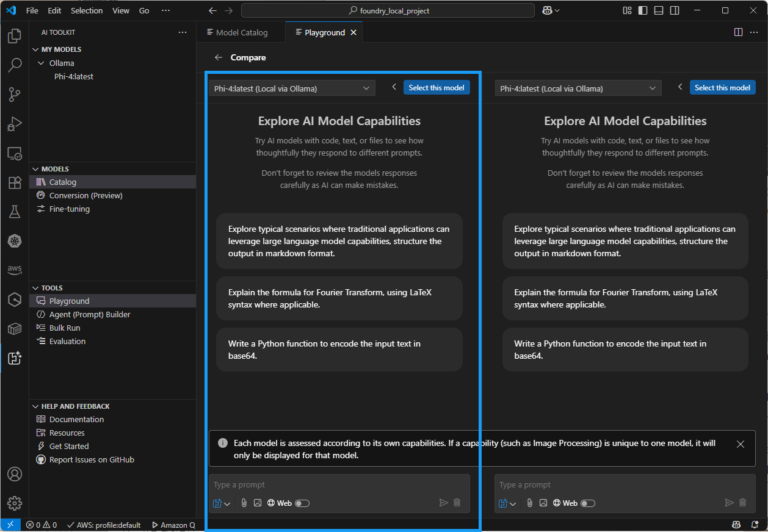Viewport: 768px width, 532px height.
Task: Expand the left prompt enhancer dropdown chevron
Action: [x=228, y=504]
